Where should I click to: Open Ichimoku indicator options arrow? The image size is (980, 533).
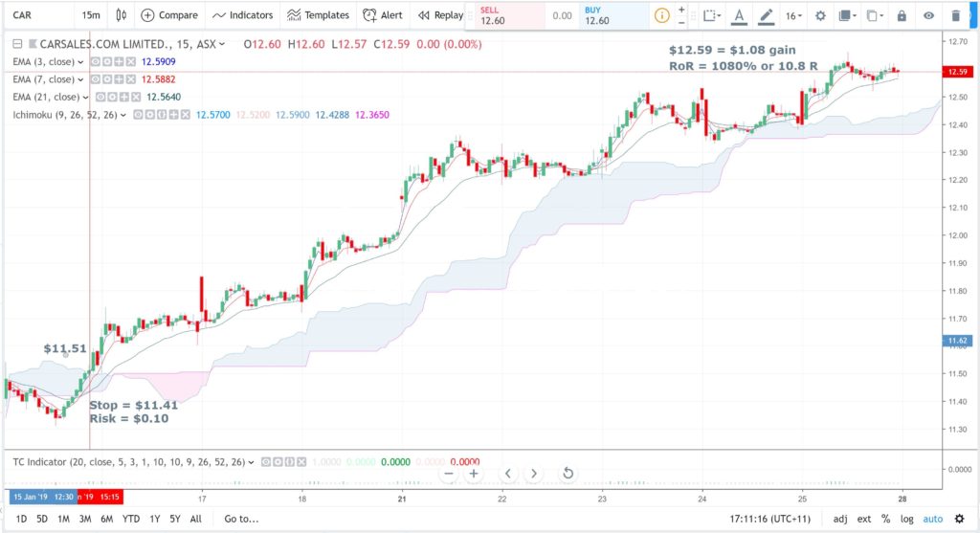[123, 115]
